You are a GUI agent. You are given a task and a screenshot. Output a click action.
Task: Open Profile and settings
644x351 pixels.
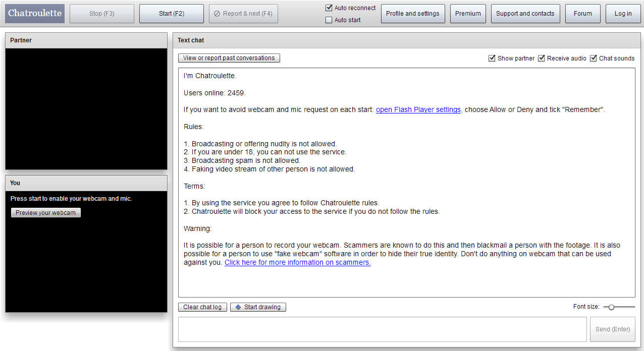(x=412, y=14)
